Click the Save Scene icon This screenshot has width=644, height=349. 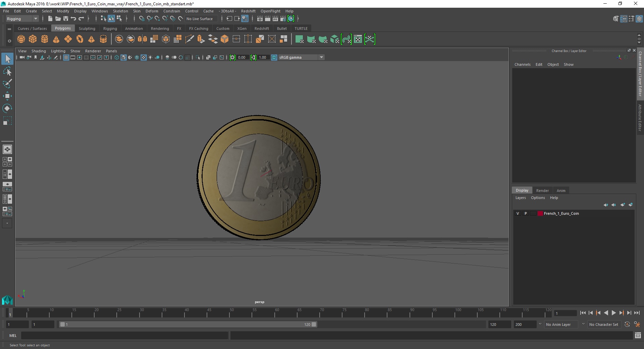[x=66, y=19]
